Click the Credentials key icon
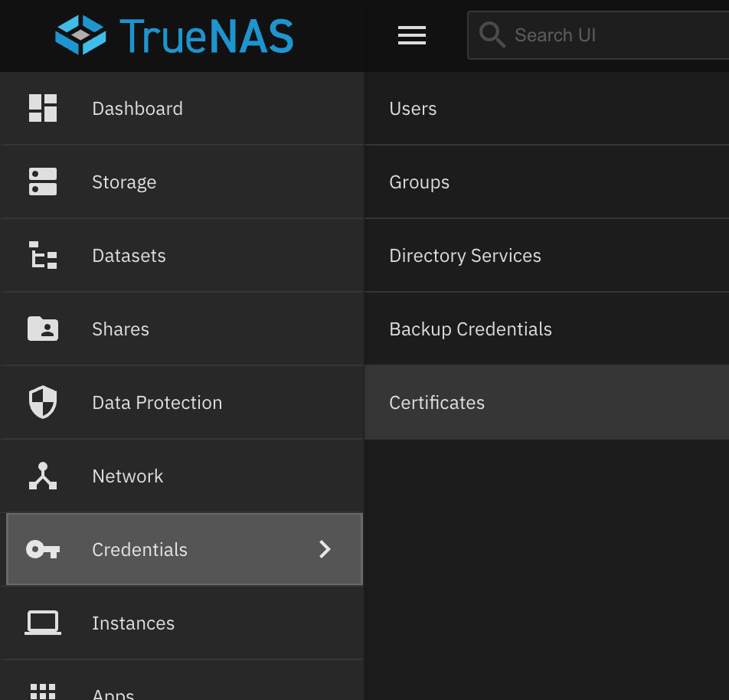This screenshot has height=700, width=729. pos(43,549)
